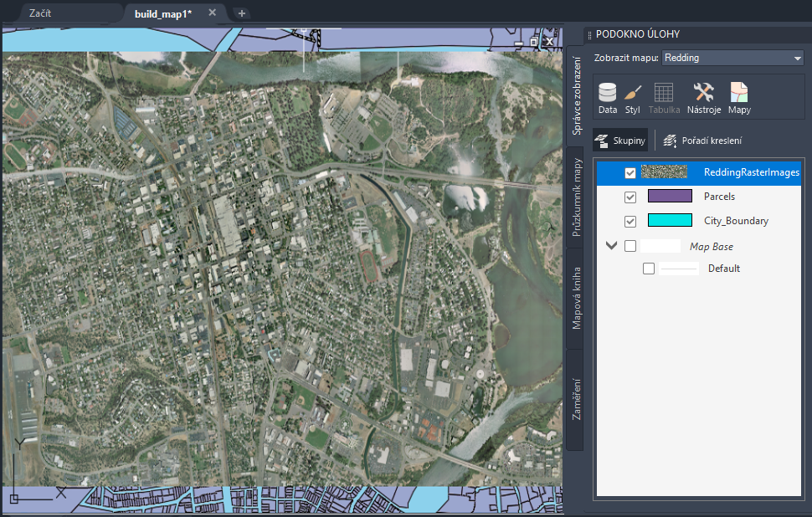Image resolution: width=812 pixels, height=517 pixels.
Task: Open the Správce zobrazení side tab
Action: 576,95
